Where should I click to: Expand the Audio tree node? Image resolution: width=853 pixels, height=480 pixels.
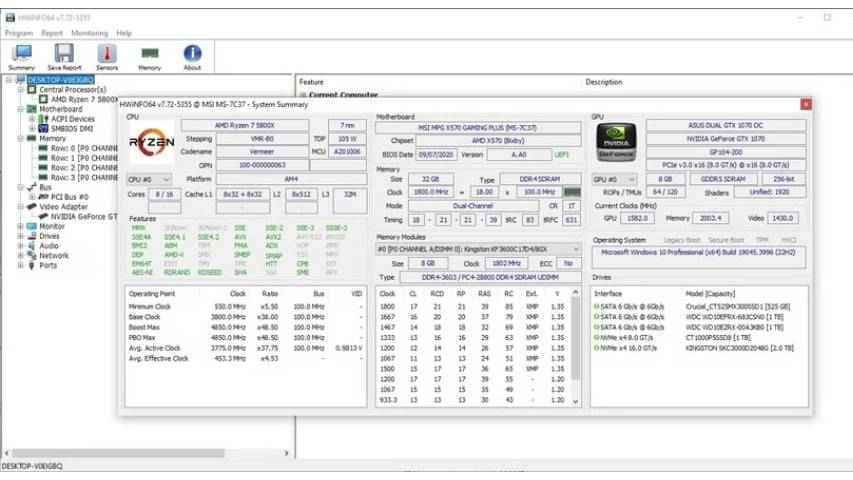(21, 246)
